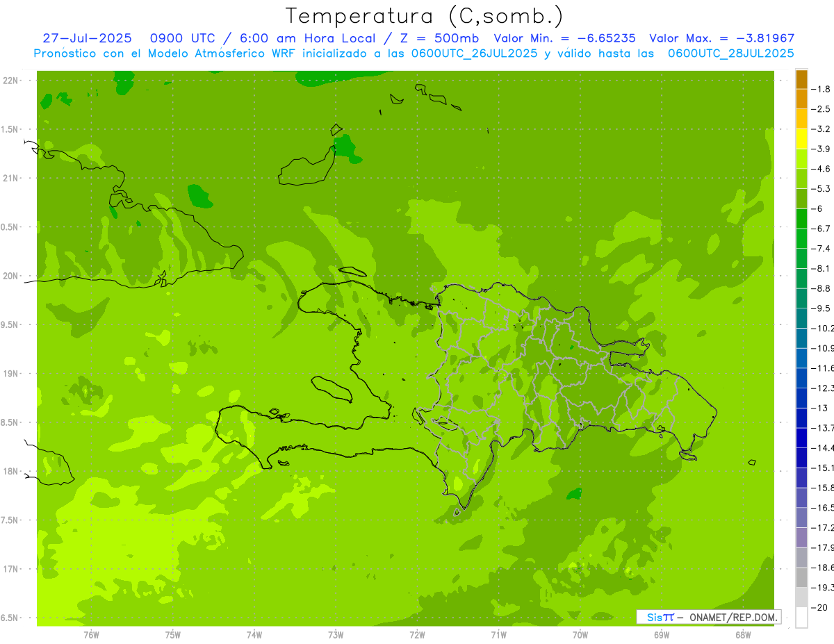
Task: Click the '-10.2' colorbar value
Action: 822,329
